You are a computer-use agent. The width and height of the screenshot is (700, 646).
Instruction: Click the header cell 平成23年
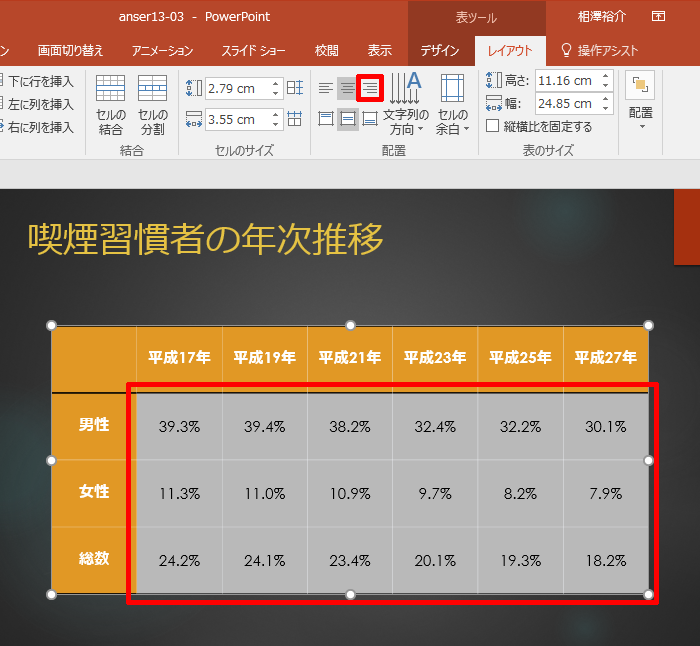point(435,357)
